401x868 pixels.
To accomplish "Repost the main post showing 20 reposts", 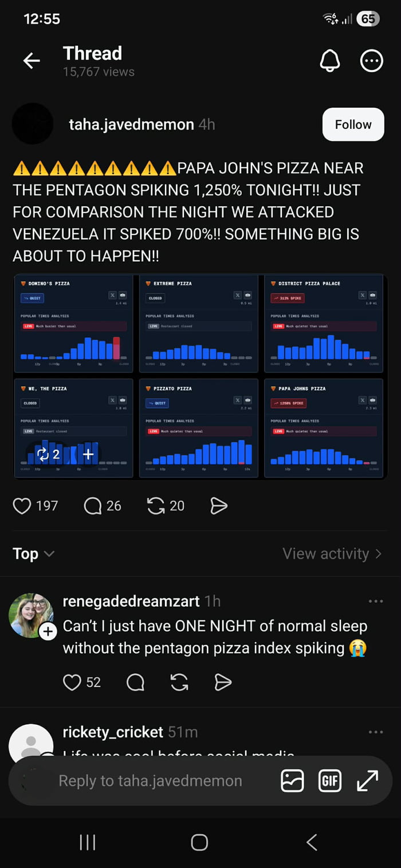I will point(156,505).
